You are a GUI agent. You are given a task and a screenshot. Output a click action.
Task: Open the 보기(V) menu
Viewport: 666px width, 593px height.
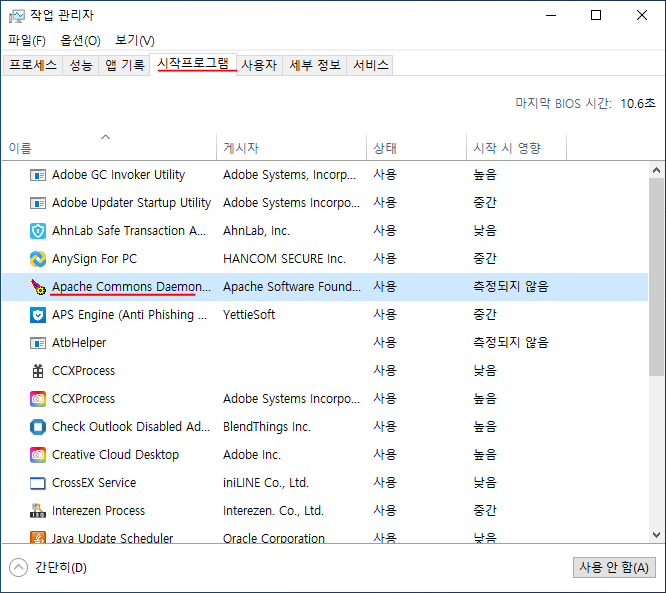(x=135, y=41)
